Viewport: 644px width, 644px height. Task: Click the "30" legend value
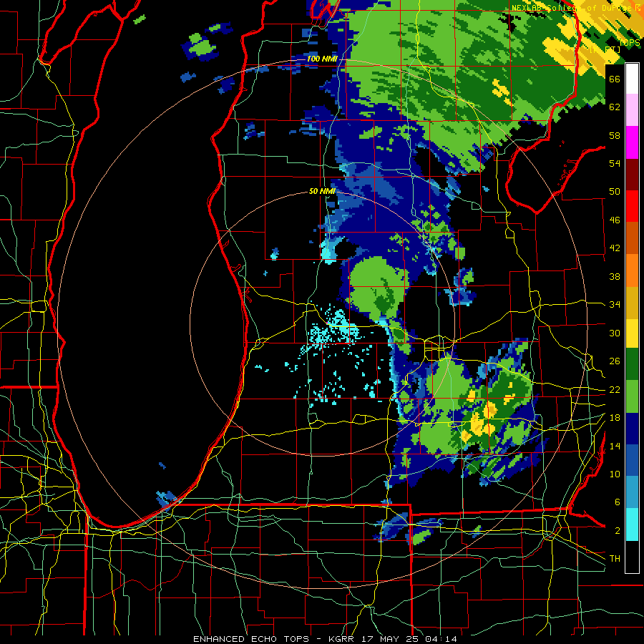point(615,333)
